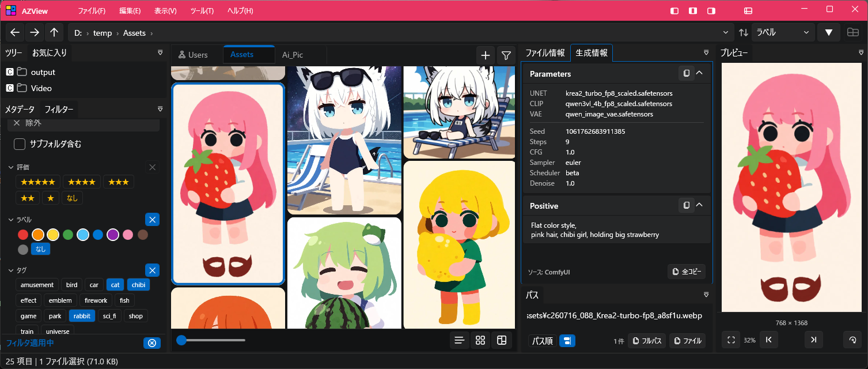Copy the Parameters section
868x369 pixels.
686,73
